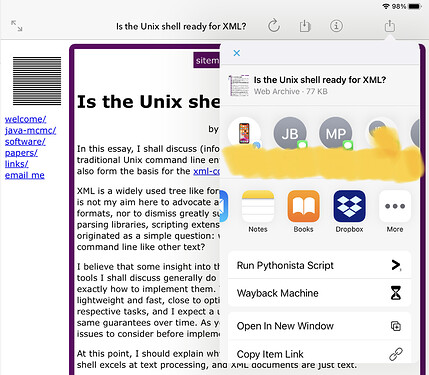The image size is (429, 375).
Task: Close the share sheet with the X
Action: (237, 53)
